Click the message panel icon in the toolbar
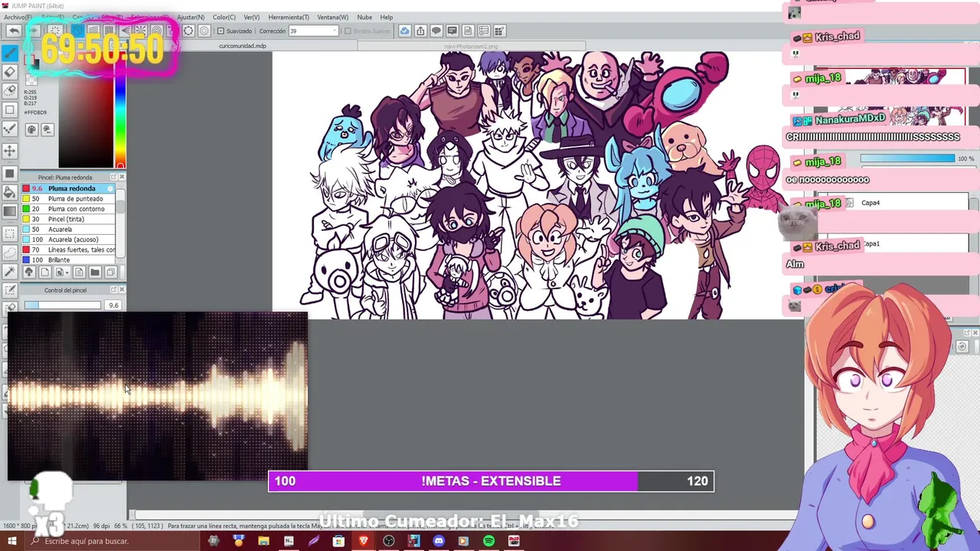980x551 pixels. coord(452,31)
